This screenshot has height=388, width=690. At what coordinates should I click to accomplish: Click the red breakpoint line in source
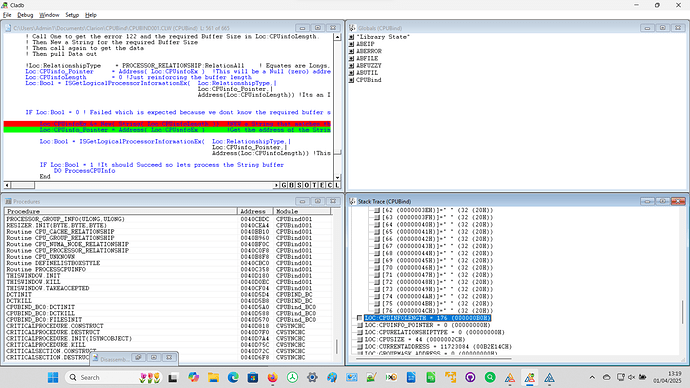167,124
